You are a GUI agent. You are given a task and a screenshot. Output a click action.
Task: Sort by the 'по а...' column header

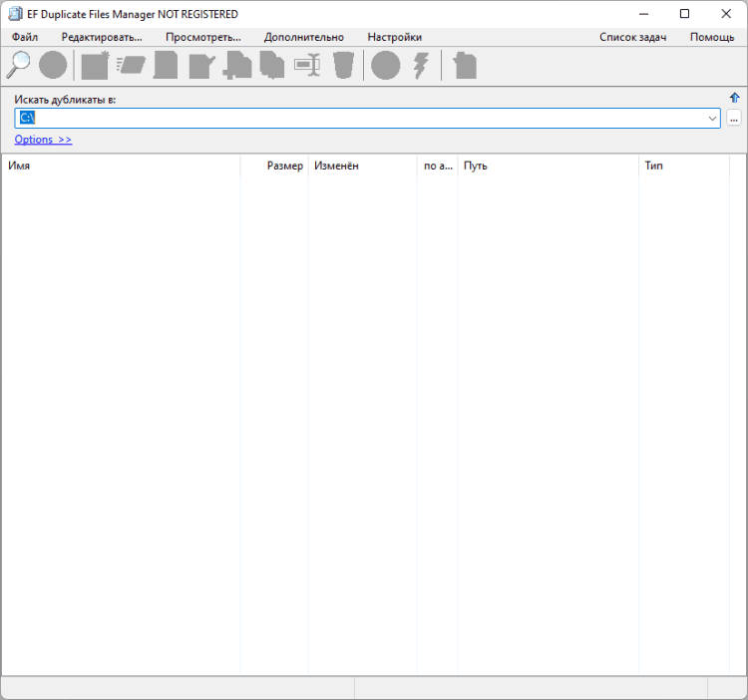(438, 166)
